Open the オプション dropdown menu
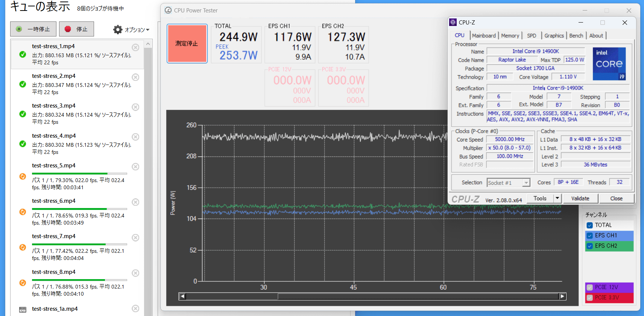 tap(131, 29)
